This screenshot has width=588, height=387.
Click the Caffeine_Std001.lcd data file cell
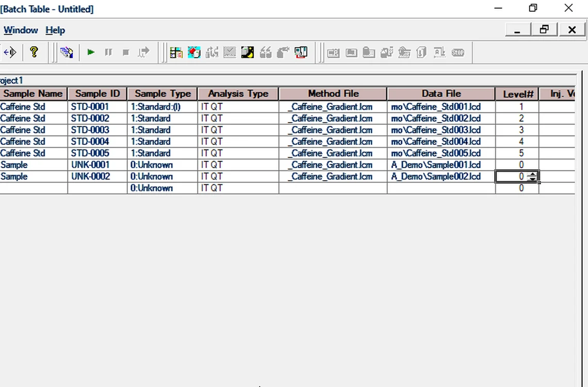(441, 107)
